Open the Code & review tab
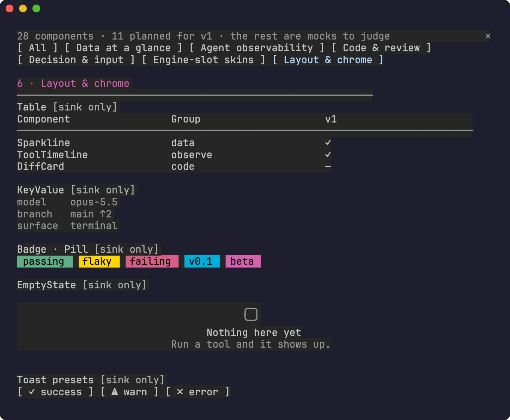Viewport: 510px width, 420px height. pyautogui.click(x=381, y=48)
